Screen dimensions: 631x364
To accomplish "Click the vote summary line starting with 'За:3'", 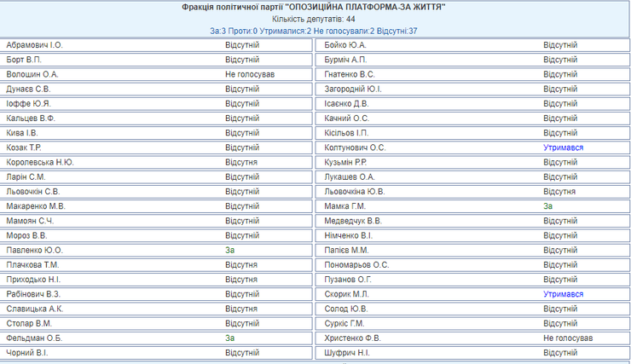I will point(314,31).
